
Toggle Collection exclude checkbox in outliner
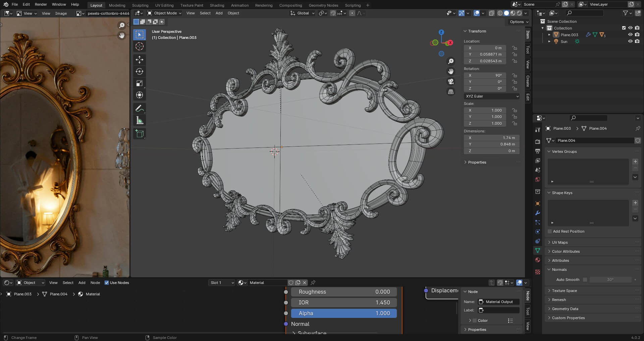click(x=624, y=28)
